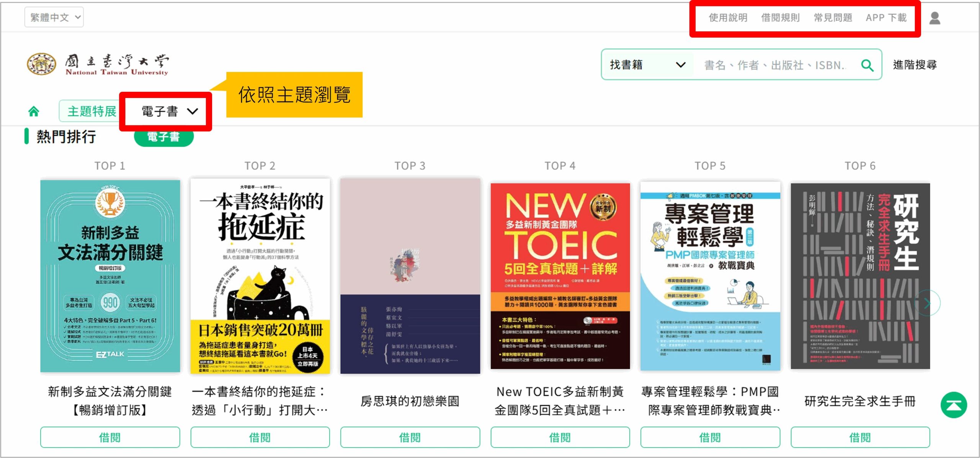Expand the 電子書 category dropdown
Viewport: 980px width, 458px height.
[x=170, y=111]
